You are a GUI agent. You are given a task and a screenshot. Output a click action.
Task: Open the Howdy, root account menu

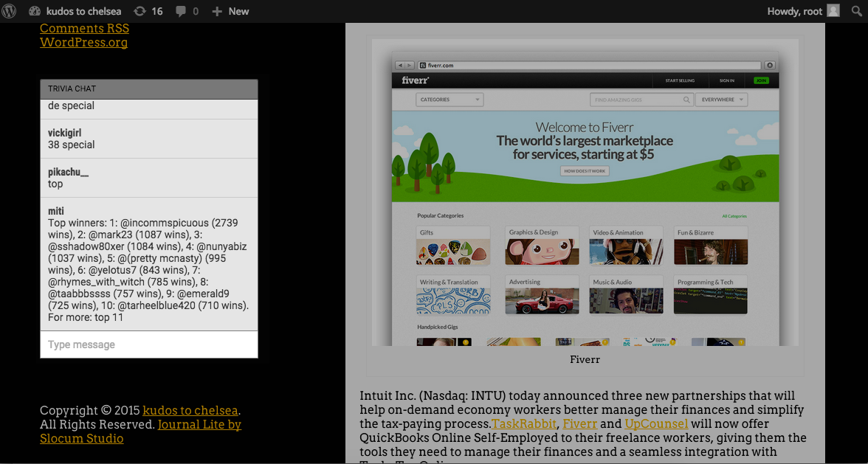pyautogui.click(x=803, y=11)
